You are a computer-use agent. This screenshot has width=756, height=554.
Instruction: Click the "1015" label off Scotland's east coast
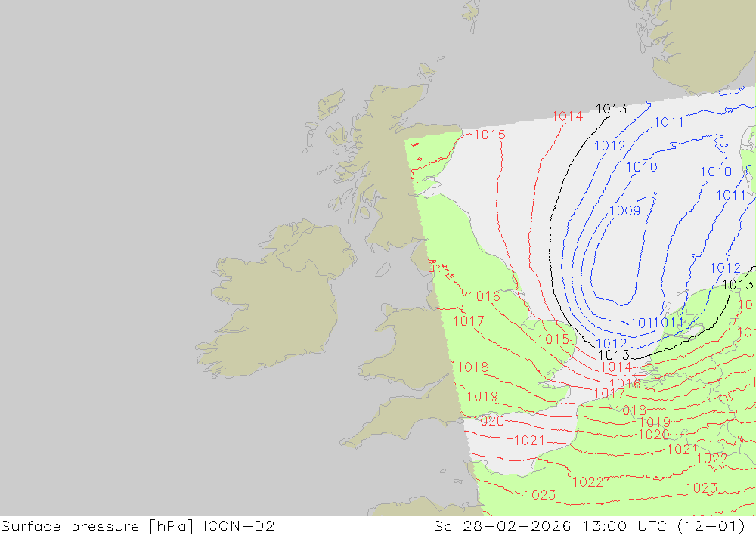tap(490, 135)
